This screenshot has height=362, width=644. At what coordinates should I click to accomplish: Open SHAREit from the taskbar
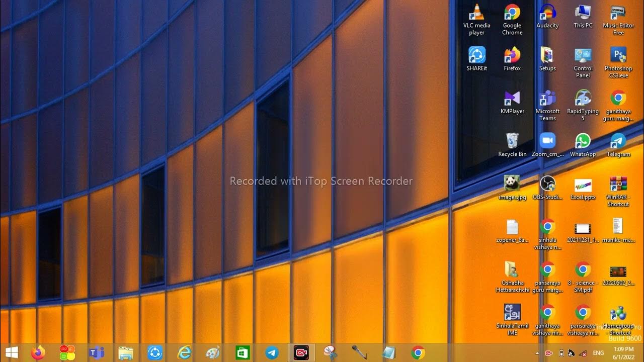click(x=154, y=352)
